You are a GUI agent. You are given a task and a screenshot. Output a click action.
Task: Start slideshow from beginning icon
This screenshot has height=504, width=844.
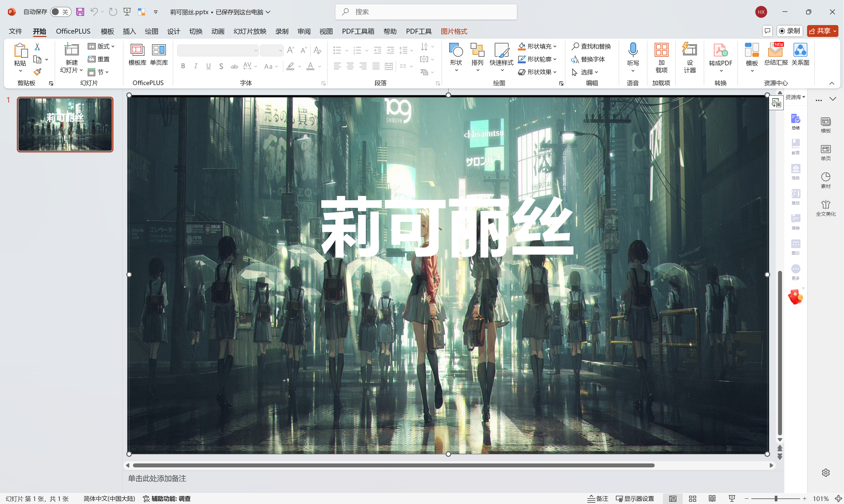tap(127, 12)
